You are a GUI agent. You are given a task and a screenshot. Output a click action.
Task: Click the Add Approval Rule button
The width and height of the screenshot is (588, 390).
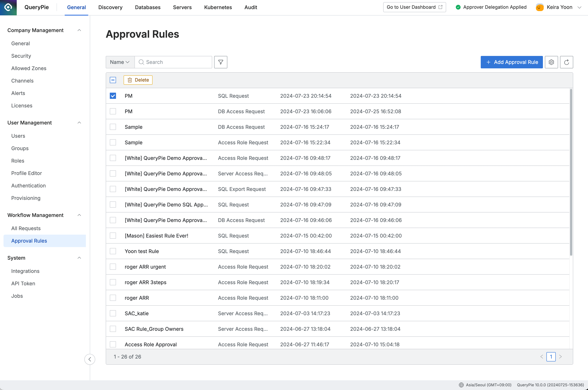(x=511, y=62)
